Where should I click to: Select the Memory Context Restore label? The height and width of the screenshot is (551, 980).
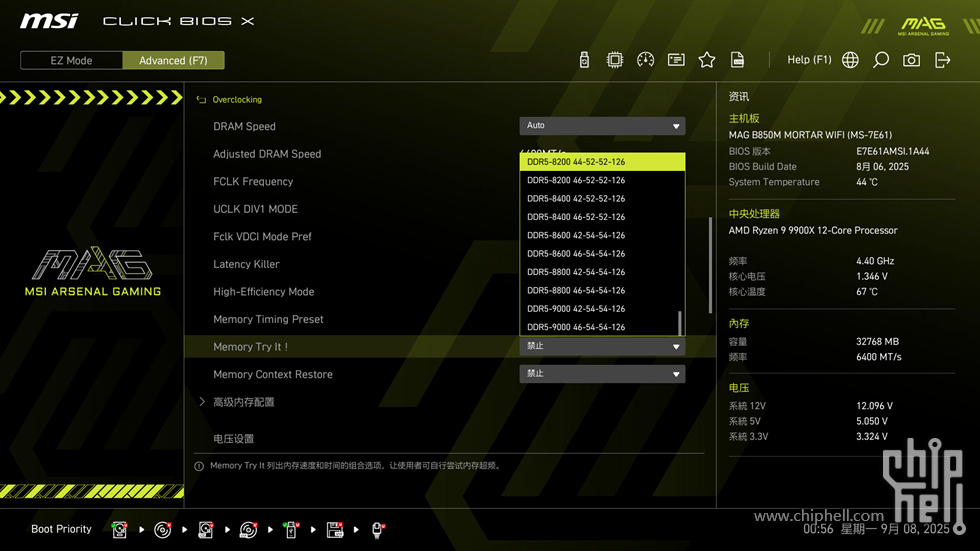[x=272, y=374]
